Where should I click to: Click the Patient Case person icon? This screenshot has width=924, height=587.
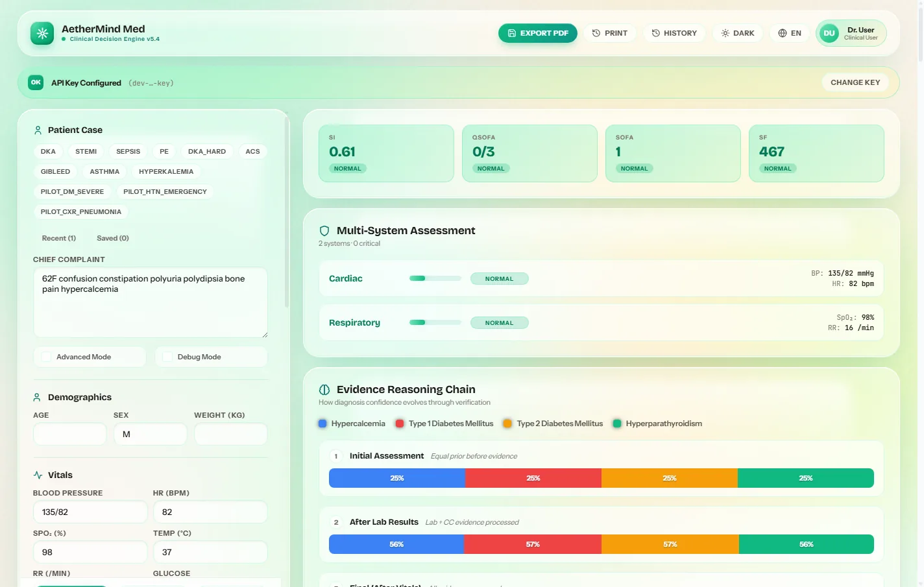(38, 130)
